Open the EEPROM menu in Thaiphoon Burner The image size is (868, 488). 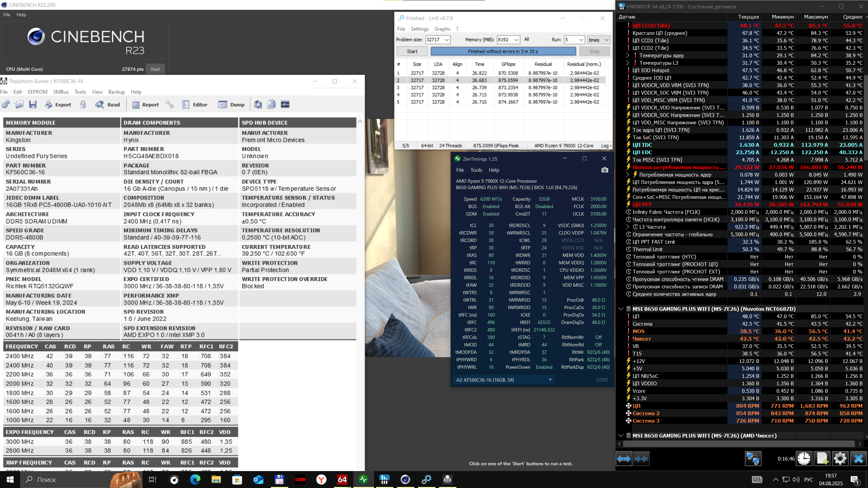(x=37, y=92)
